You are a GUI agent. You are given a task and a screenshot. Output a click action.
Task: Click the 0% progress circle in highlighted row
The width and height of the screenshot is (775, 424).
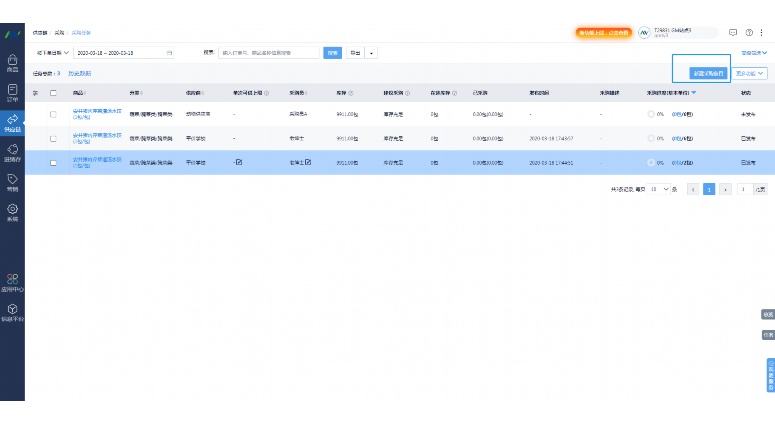point(651,162)
